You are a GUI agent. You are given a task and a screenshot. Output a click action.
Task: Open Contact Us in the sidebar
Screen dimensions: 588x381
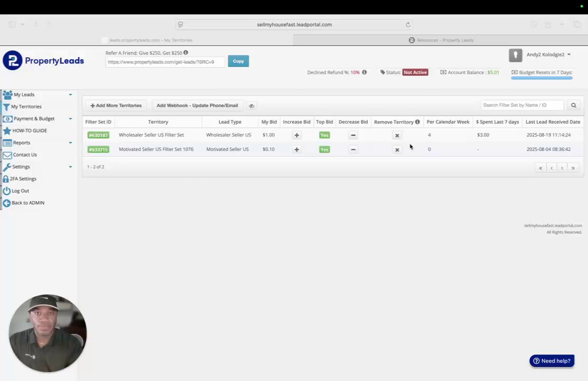(25, 155)
